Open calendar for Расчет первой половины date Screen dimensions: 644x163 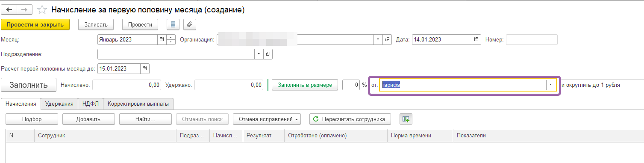pos(144,68)
